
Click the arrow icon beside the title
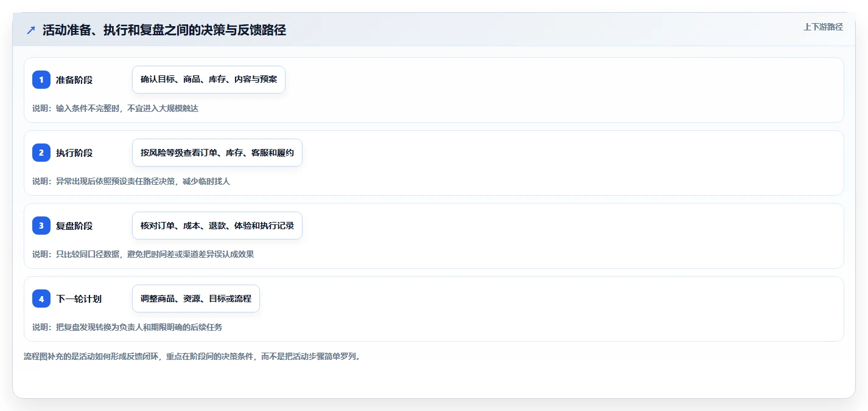tap(31, 30)
